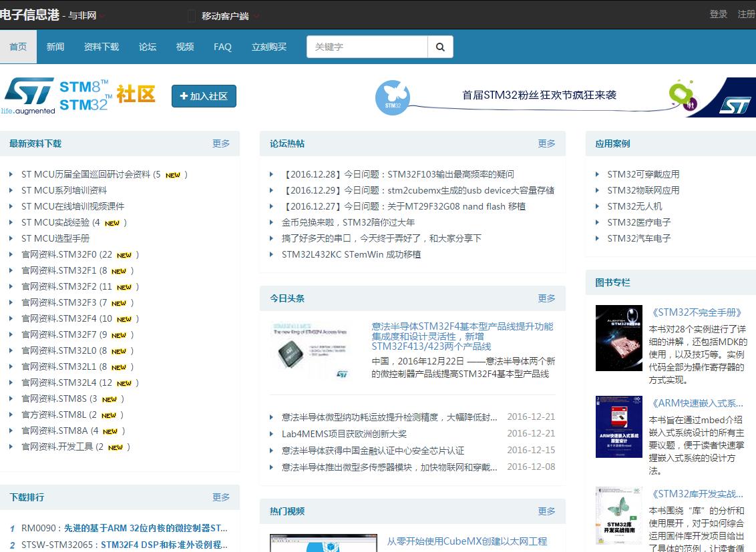Open ST MCU实战经验 link
Viewport: 756px width, 552px height.
click(x=55, y=222)
